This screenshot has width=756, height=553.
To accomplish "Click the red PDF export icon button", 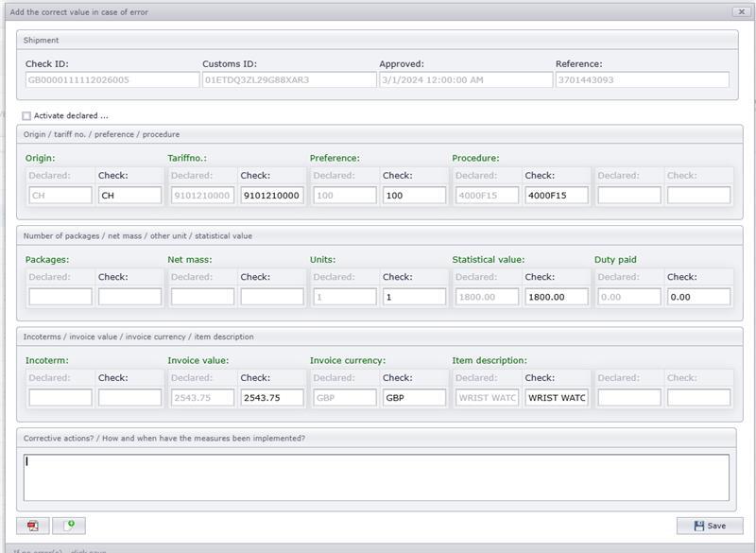I will coord(33,526).
